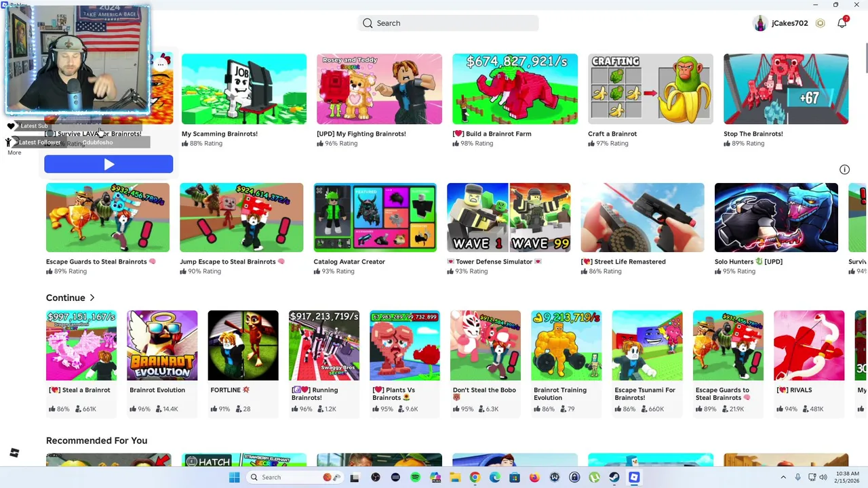Image resolution: width=868 pixels, height=488 pixels.
Task: Open RIVALS game in Continue row
Action: pos(809,346)
